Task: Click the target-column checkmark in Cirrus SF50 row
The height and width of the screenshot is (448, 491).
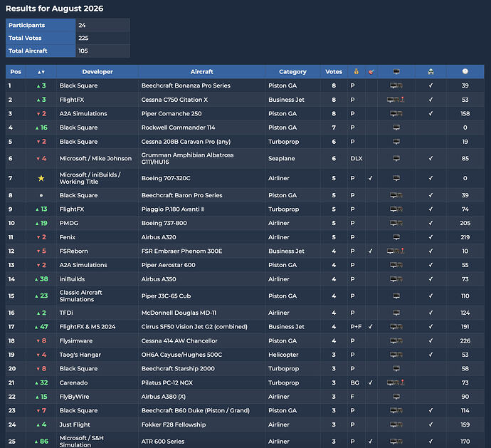Action: pyautogui.click(x=371, y=327)
